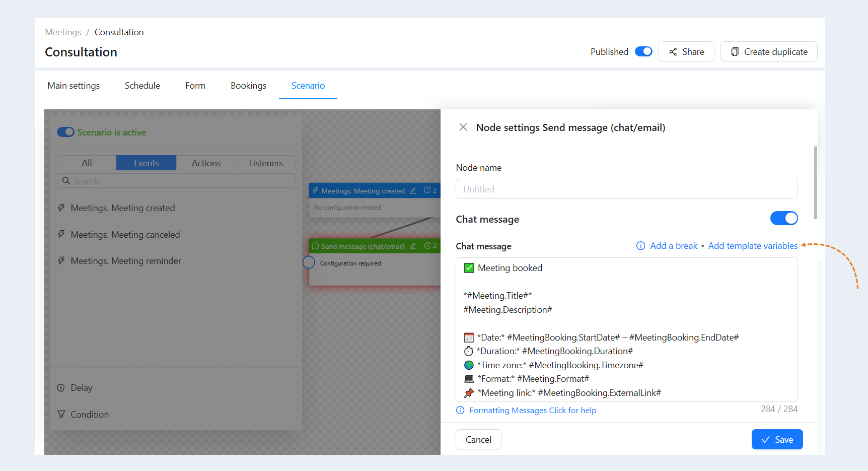
Task: Switch to the Actions filter tab
Action: point(206,163)
